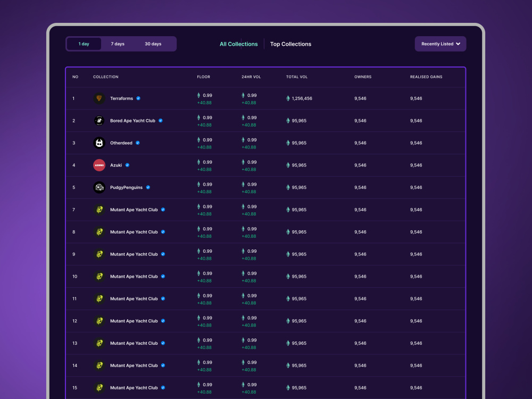Click the PudgyPenguins collection avatar
The image size is (532, 399).
(99, 187)
